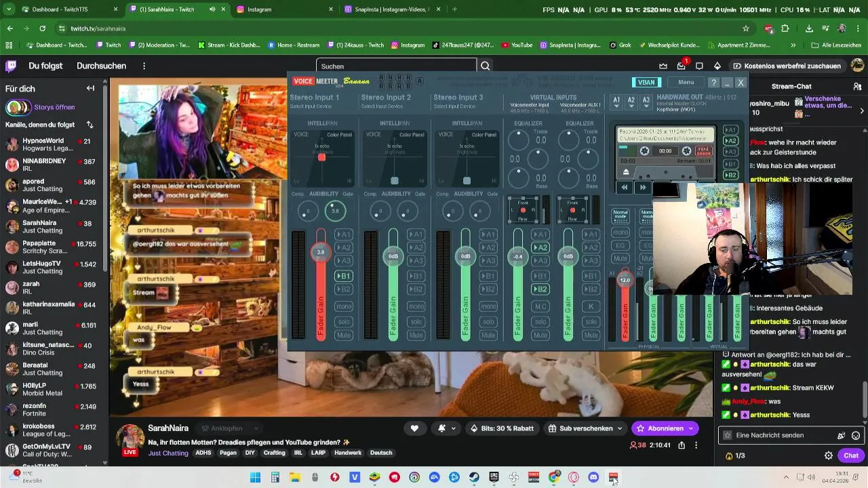Toggle mono on Stereo Input 3

point(488,306)
